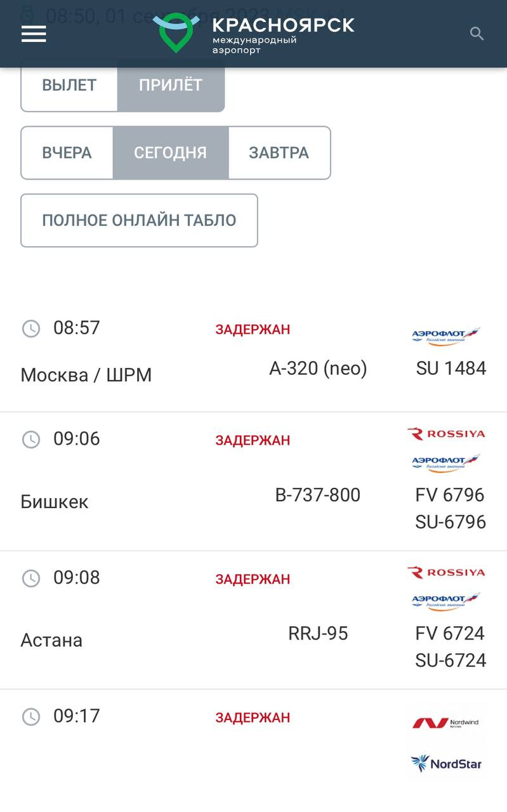The image size is (507, 812).
Task: Click the clock icon beside 09:08
Action: (x=31, y=578)
